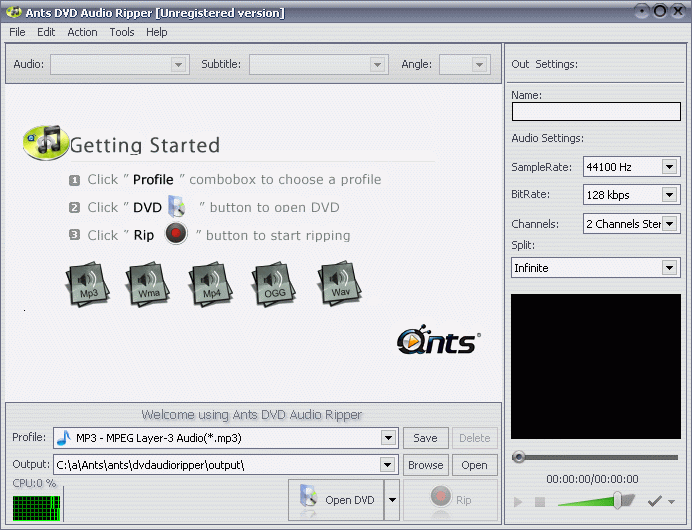Open the Channels dropdown
The width and height of the screenshot is (692, 530).
(669, 224)
